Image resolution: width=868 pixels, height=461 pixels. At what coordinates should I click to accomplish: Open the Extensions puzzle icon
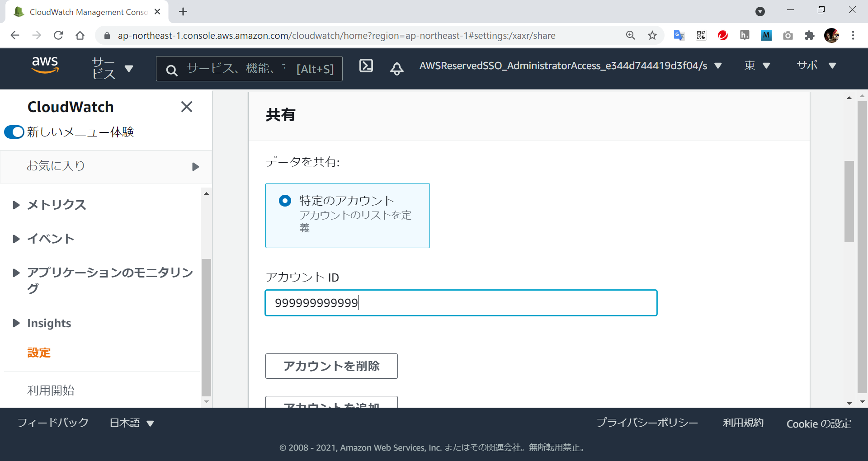click(809, 35)
